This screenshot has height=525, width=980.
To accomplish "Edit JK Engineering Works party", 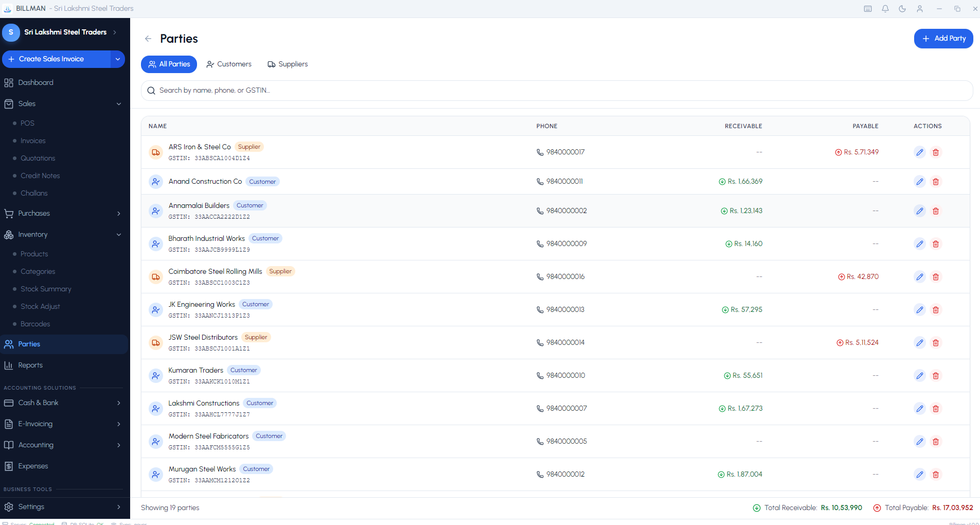I will click(x=920, y=310).
